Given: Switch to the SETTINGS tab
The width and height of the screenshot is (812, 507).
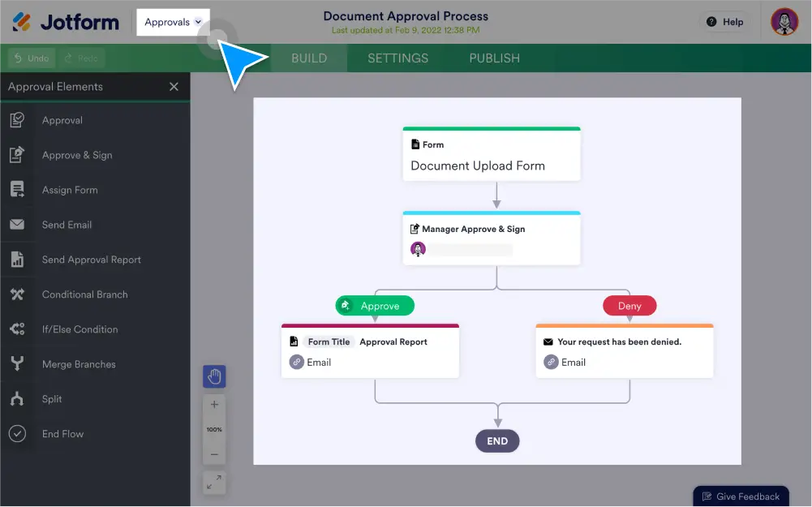Looking at the screenshot, I should click(x=397, y=58).
